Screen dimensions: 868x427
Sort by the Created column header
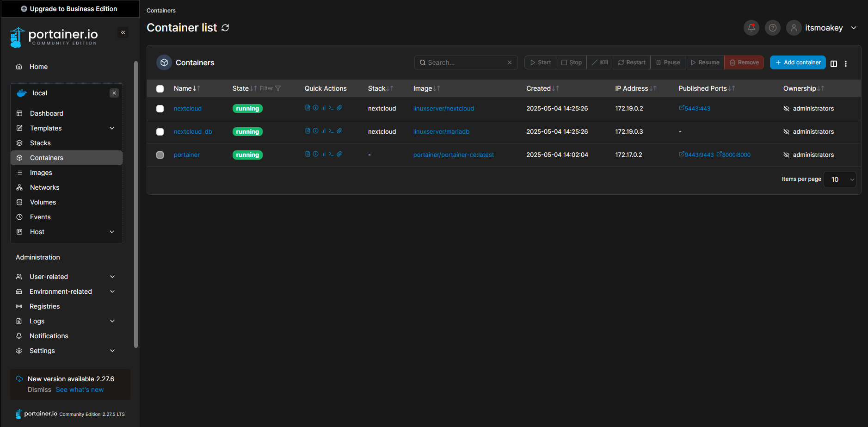click(x=542, y=88)
